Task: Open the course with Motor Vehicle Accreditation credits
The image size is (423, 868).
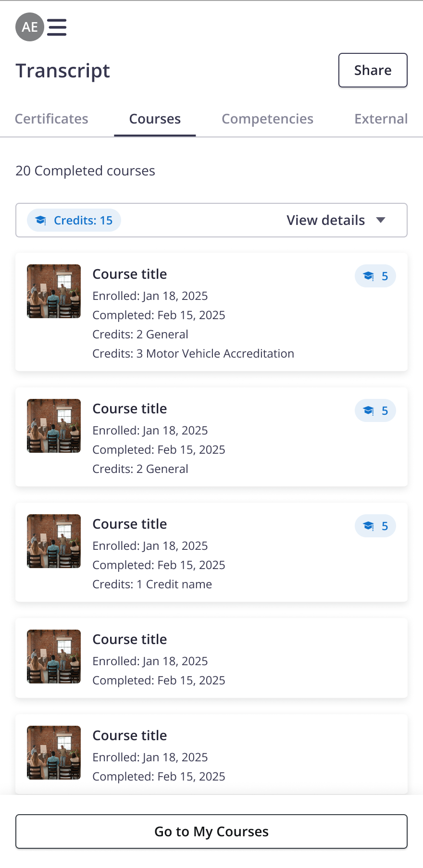Action: [x=130, y=274]
